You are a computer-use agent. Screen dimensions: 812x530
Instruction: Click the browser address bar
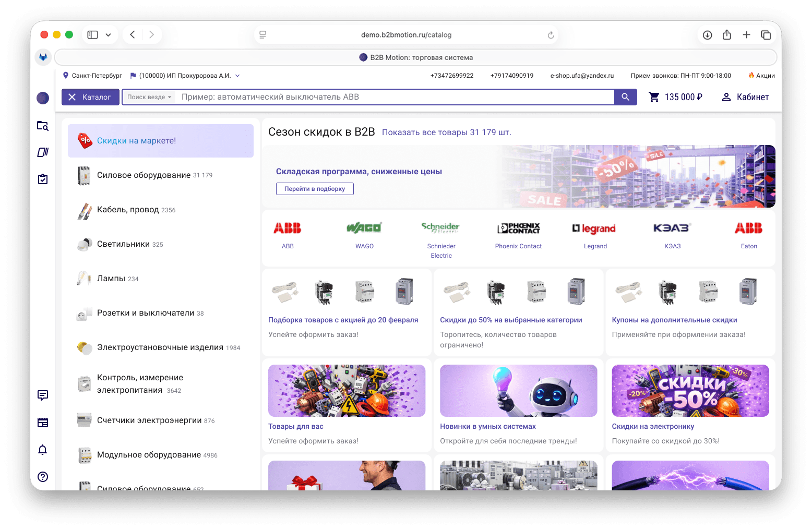tap(406, 35)
